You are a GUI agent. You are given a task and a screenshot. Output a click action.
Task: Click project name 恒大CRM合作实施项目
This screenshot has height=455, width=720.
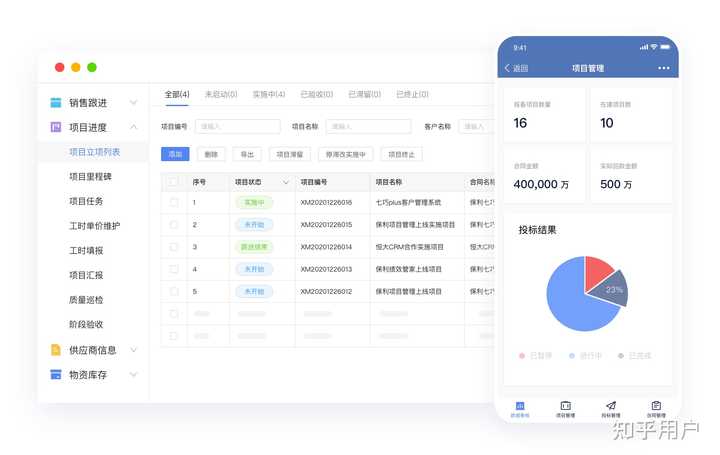click(409, 247)
